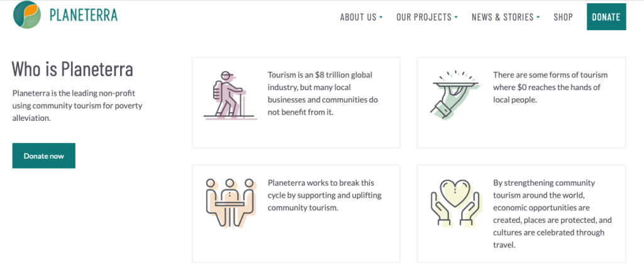Click the Who is Planeterra heading
This screenshot has width=644, height=272.
72,69
